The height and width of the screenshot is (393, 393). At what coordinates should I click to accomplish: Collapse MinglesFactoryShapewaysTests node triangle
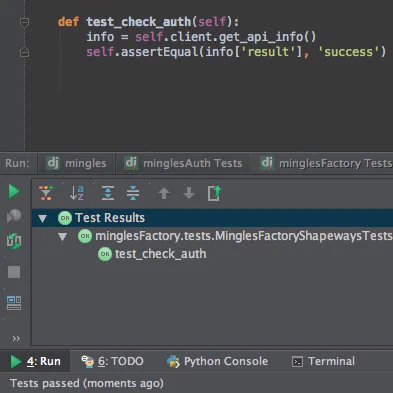(x=62, y=237)
